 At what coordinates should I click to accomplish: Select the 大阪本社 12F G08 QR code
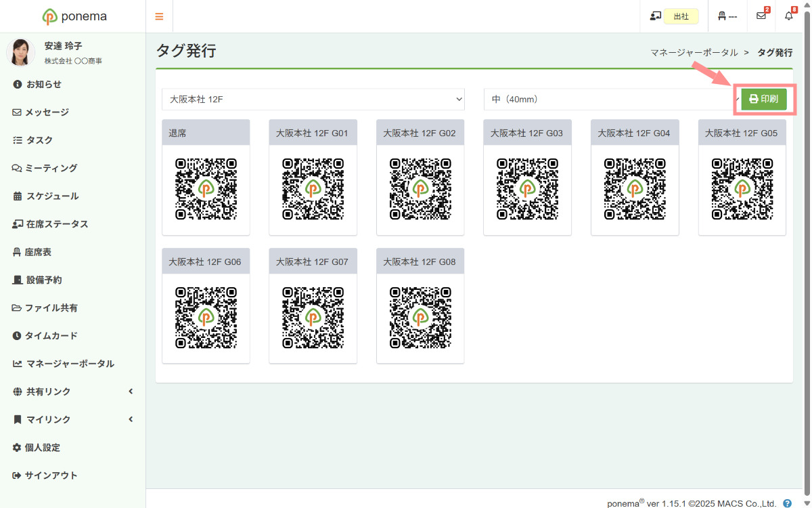420,318
